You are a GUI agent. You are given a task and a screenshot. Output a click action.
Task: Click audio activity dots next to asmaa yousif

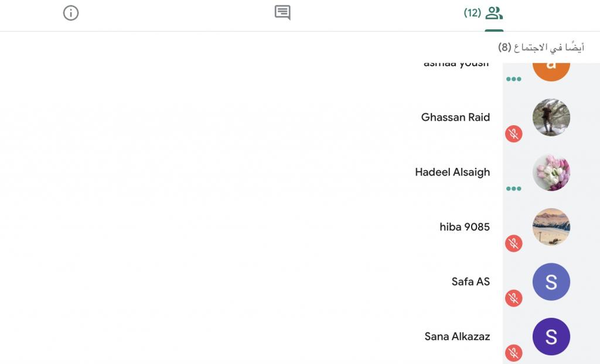[513, 79]
